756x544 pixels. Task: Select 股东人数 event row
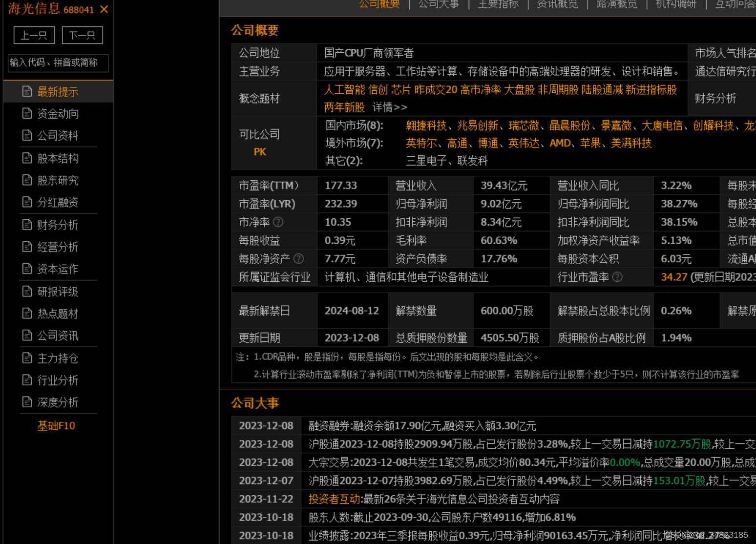494,517
